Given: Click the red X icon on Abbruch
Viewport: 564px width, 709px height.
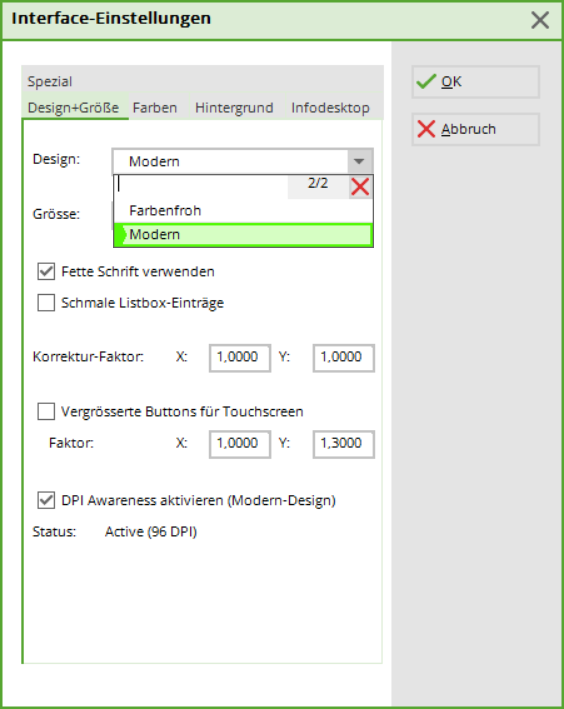Looking at the screenshot, I should click(426, 129).
